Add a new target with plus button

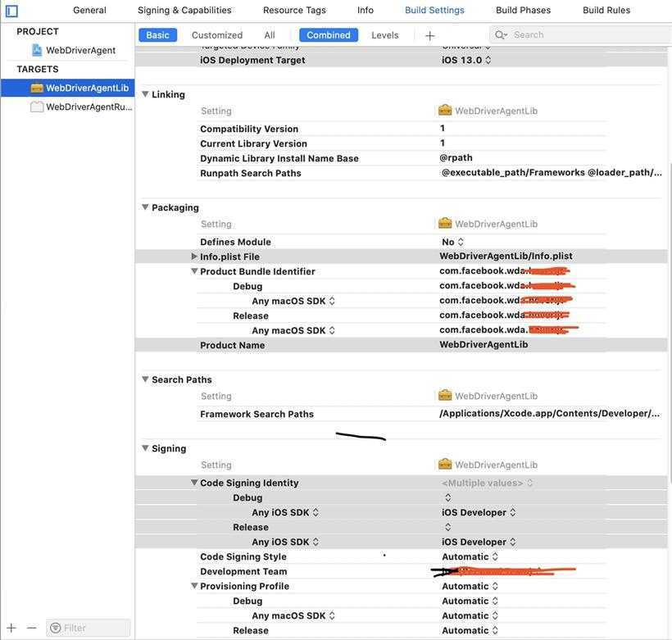11,628
